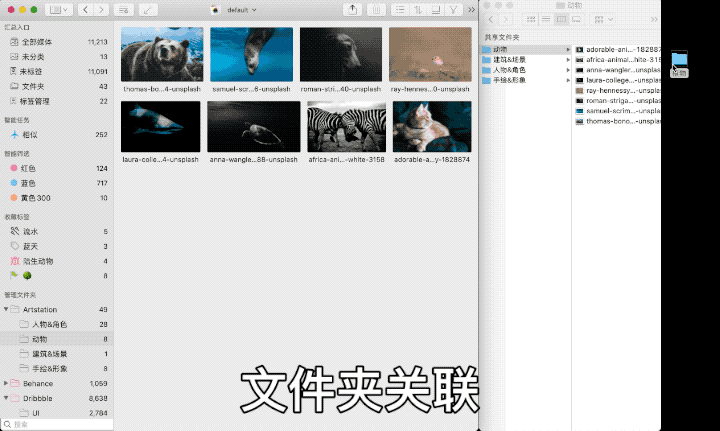Finder window: select 建筑&场景 folder
The image size is (720, 431).
click(526, 60)
